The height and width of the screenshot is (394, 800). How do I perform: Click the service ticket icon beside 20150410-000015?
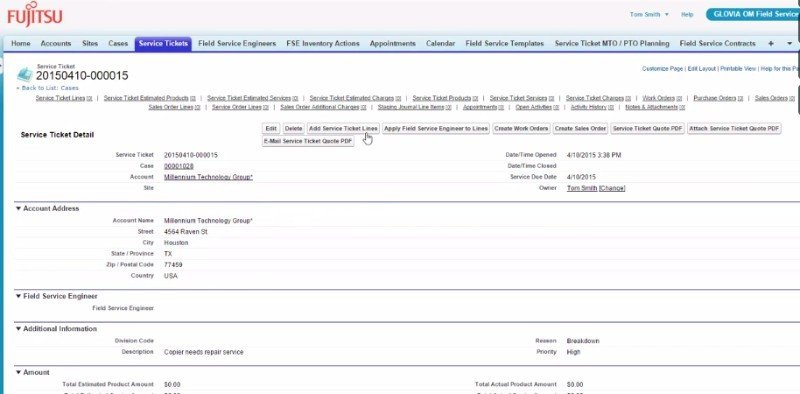24,75
